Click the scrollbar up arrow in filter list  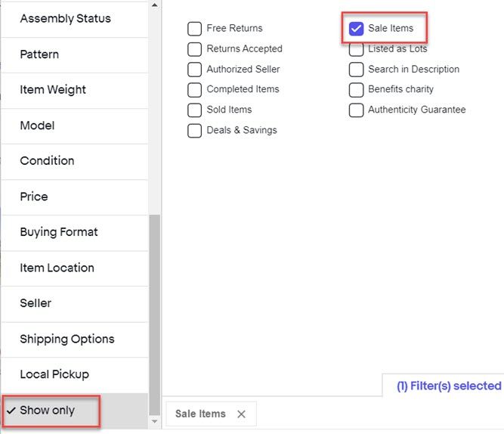(x=155, y=5)
